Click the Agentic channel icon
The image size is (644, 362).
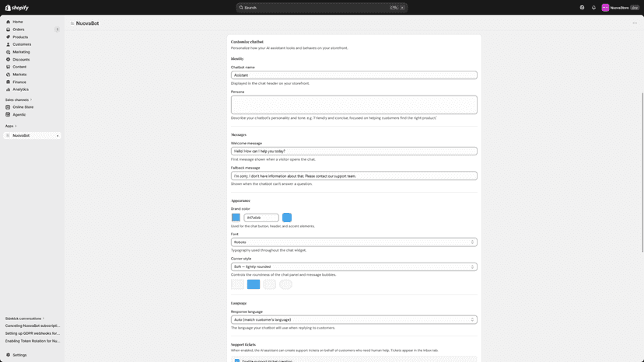(x=8, y=114)
